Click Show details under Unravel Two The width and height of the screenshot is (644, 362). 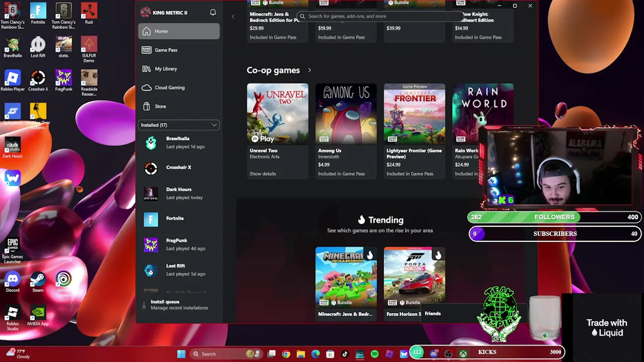tap(263, 174)
